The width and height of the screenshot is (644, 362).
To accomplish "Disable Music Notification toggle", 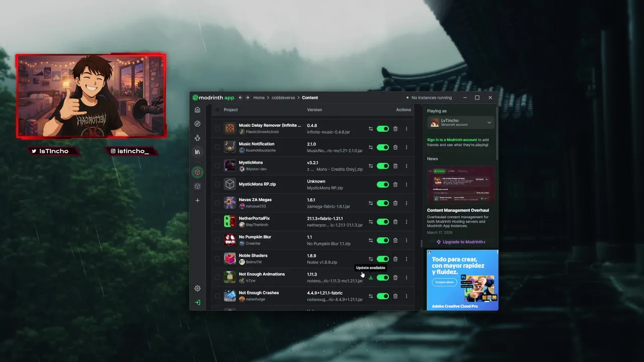I will tap(383, 147).
